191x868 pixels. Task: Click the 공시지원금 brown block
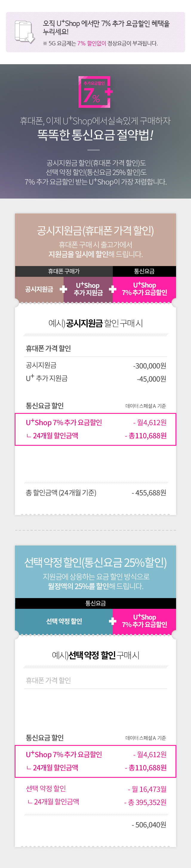coord(39,289)
